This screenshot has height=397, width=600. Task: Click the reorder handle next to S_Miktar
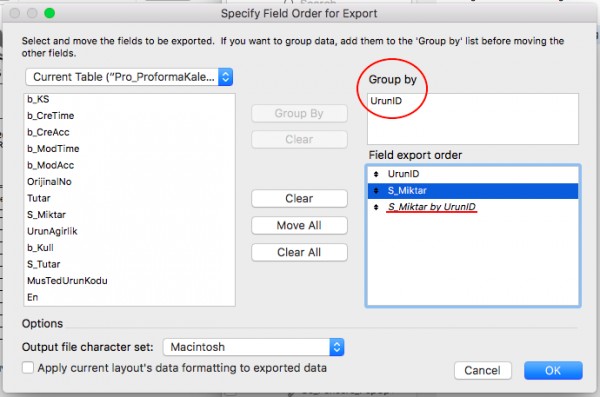[376, 191]
